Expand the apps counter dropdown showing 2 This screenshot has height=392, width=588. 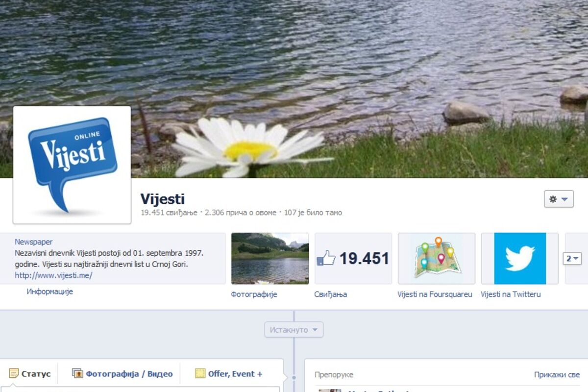572,258
